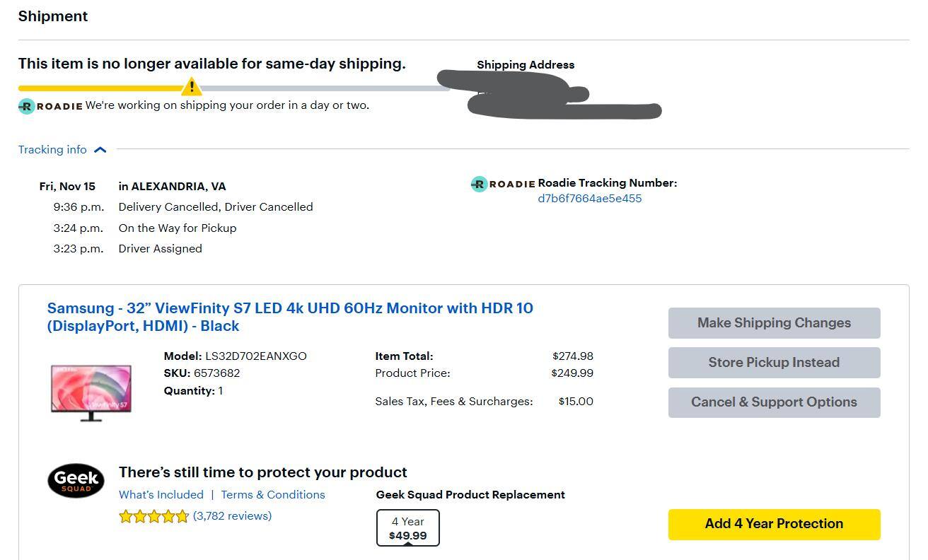Click the Roadie logo beside shipping status
Screen dimensions: 928x560
[x=50, y=106]
